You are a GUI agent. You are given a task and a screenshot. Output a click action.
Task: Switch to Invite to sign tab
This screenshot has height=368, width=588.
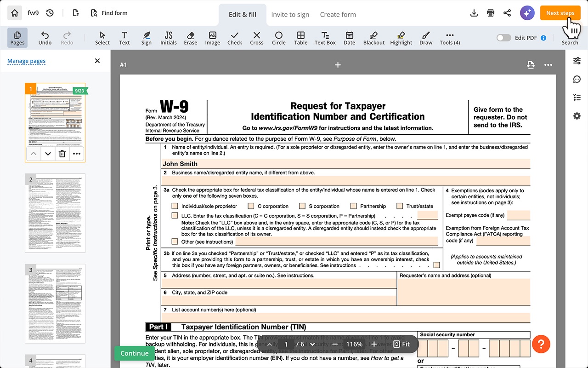point(290,14)
